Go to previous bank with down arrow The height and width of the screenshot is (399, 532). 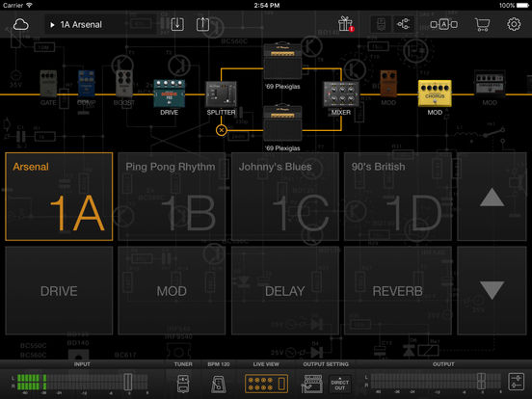[x=492, y=291]
